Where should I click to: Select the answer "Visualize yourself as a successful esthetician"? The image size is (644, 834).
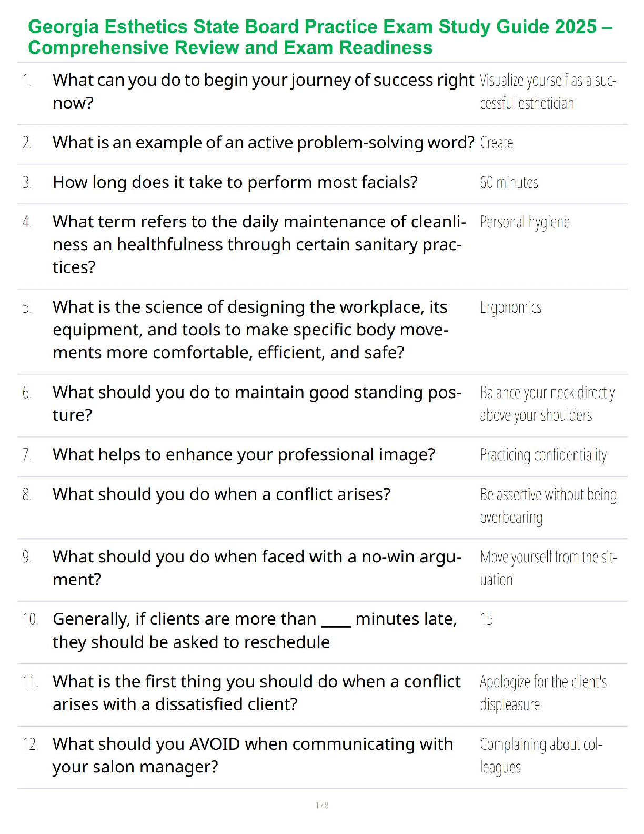click(x=547, y=92)
